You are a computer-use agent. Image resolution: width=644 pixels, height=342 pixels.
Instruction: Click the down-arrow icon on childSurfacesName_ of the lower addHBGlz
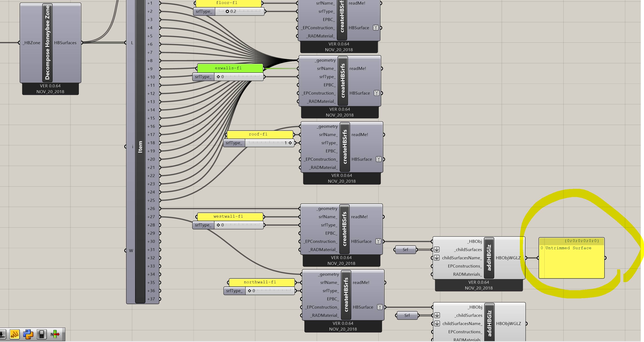coord(437,324)
